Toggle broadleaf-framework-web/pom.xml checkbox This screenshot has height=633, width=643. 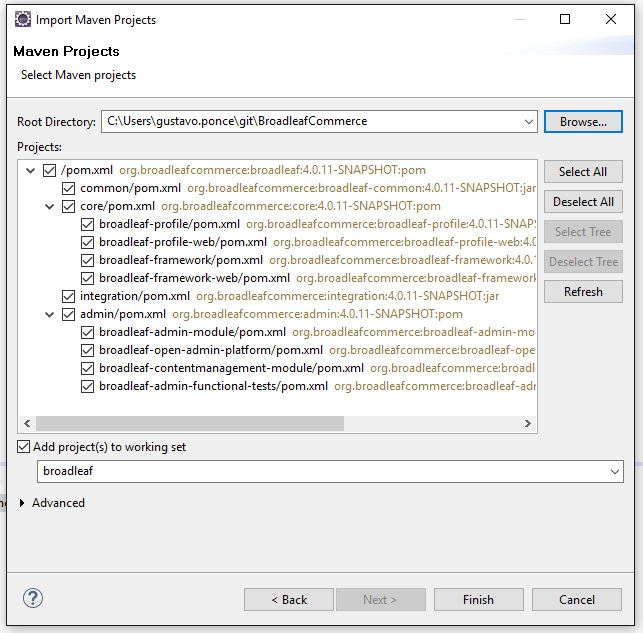[x=87, y=278]
